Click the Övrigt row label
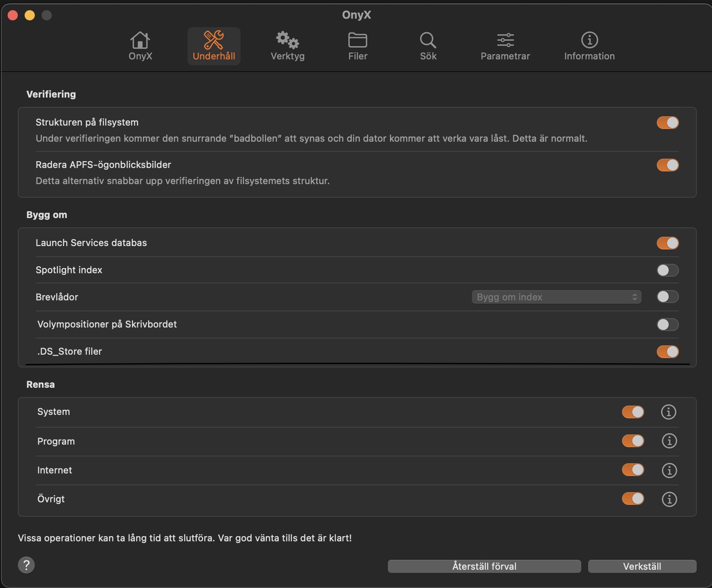This screenshot has height=588, width=712. pos(51,499)
